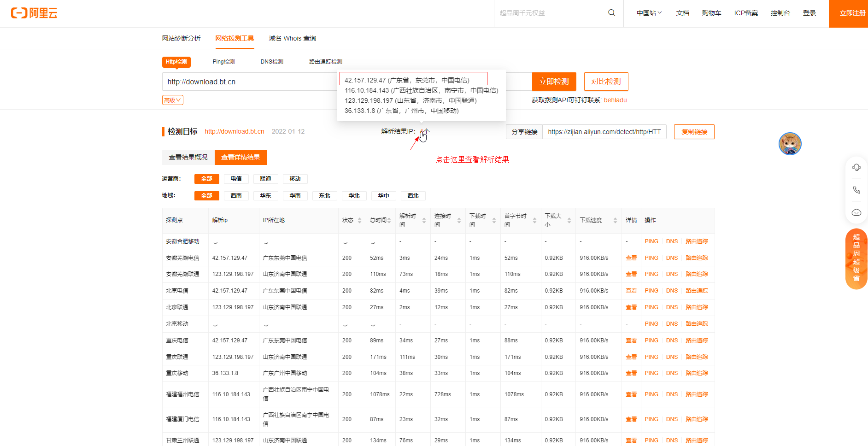Select the 全部 carrier filter

pyautogui.click(x=206, y=179)
